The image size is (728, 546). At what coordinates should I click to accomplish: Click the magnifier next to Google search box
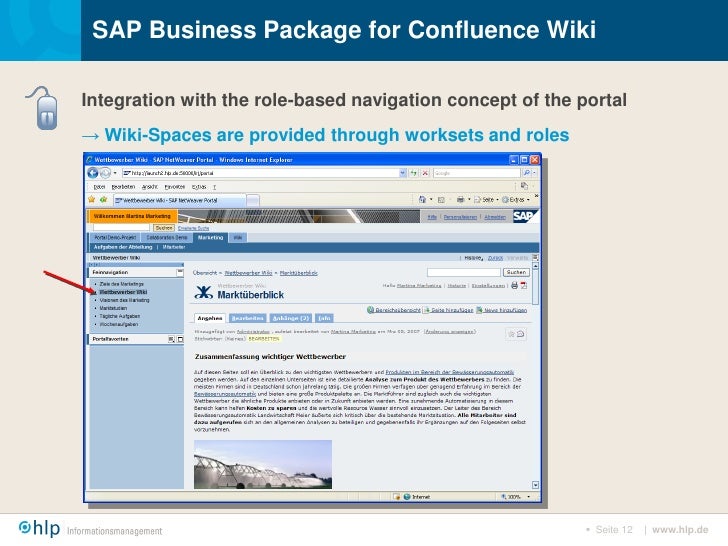tap(526, 173)
